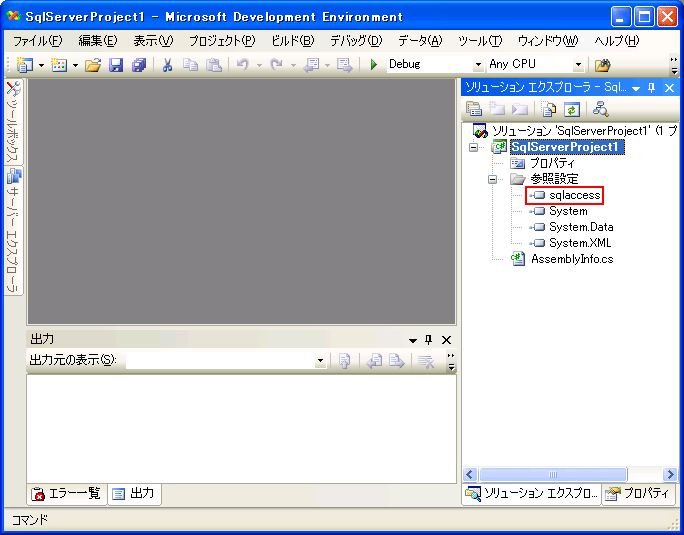Click Solution Explorer horizontal scrollbar right arrow
The height and width of the screenshot is (535, 684).
click(x=670, y=474)
